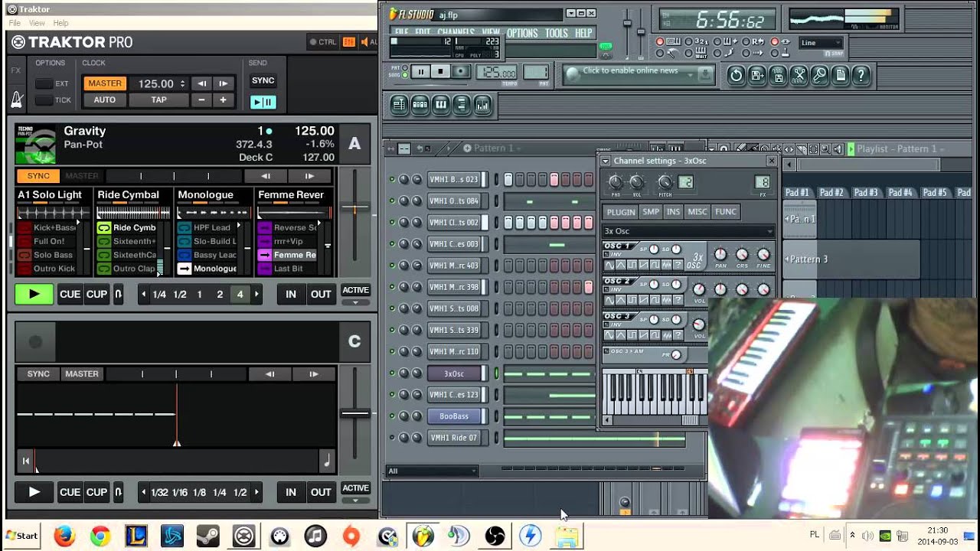Switch to the FUNC tab
Image resolution: width=980 pixels, height=551 pixels.
pos(726,212)
